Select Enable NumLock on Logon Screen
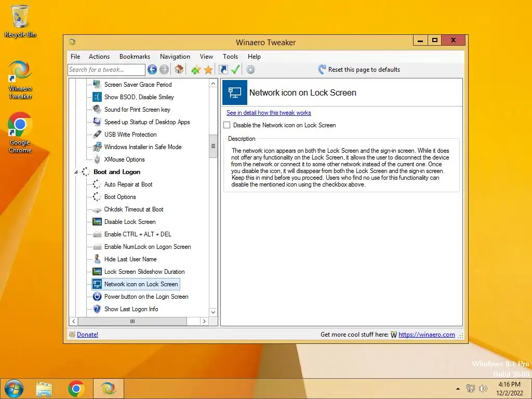532x399 pixels. point(148,247)
